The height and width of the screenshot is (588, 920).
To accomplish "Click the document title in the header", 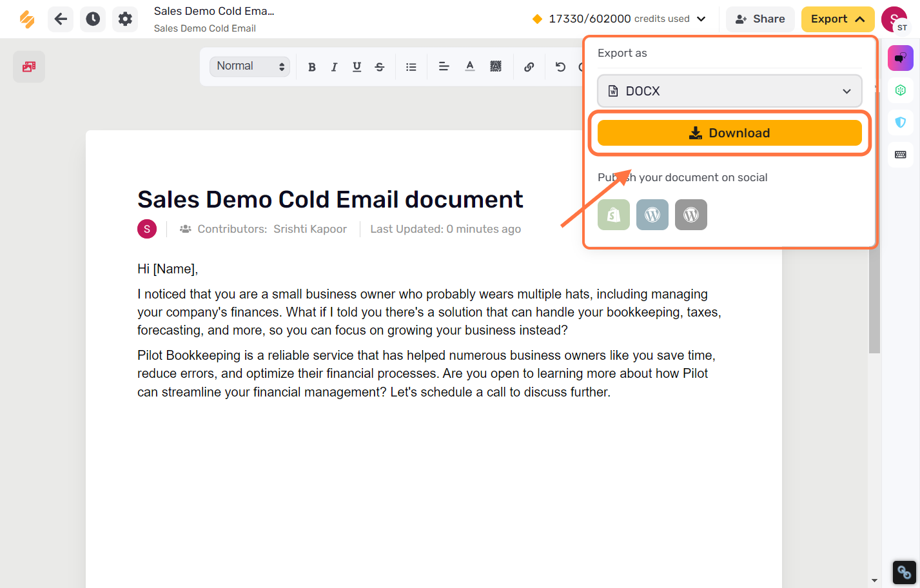I will point(214,11).
